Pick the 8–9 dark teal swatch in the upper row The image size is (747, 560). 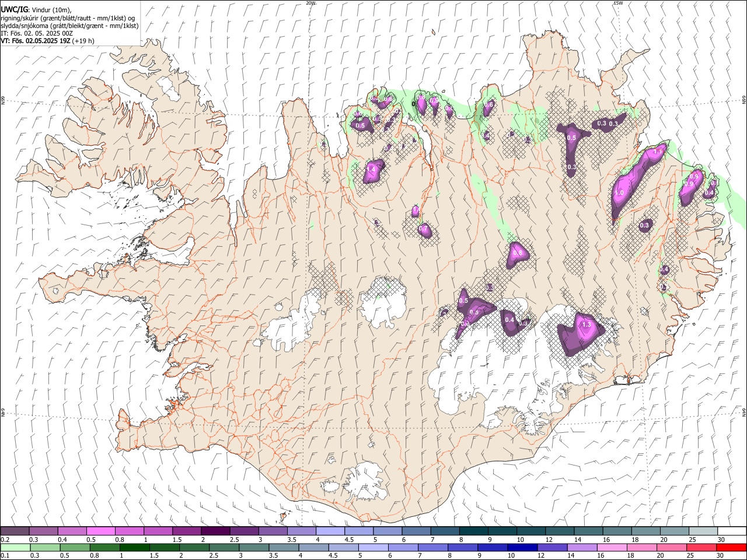[x=473, y=531]
